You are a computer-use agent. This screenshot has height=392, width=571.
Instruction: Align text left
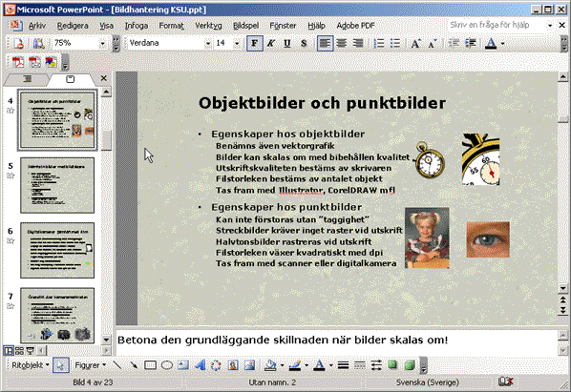pyautogui.click(x=325, y=44)
